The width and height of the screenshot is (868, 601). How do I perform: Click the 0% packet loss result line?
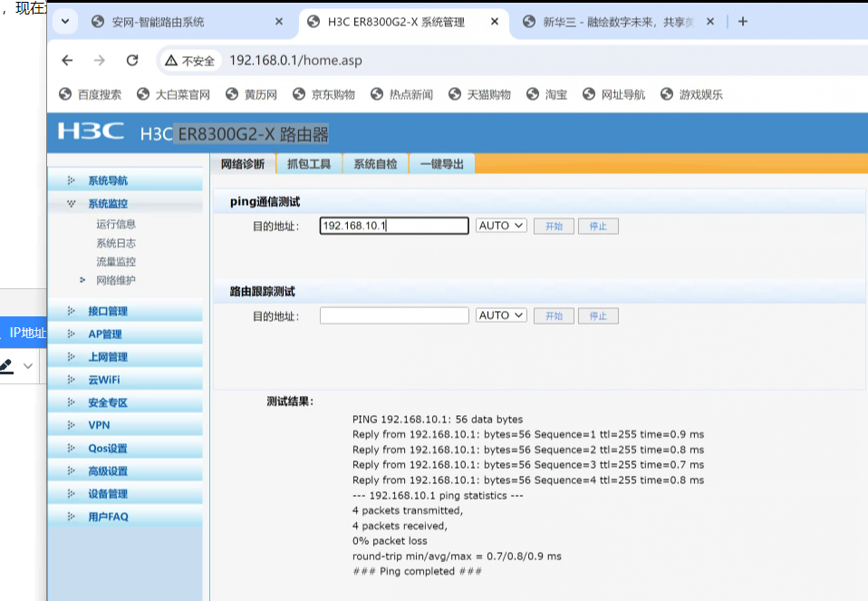[390, 540]
